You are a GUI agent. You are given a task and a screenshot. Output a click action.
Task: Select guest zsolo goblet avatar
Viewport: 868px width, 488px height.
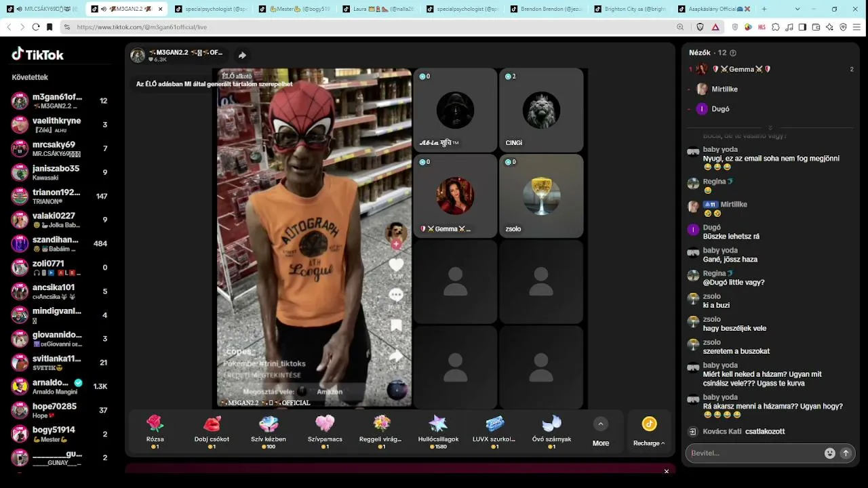pos(541,196)
